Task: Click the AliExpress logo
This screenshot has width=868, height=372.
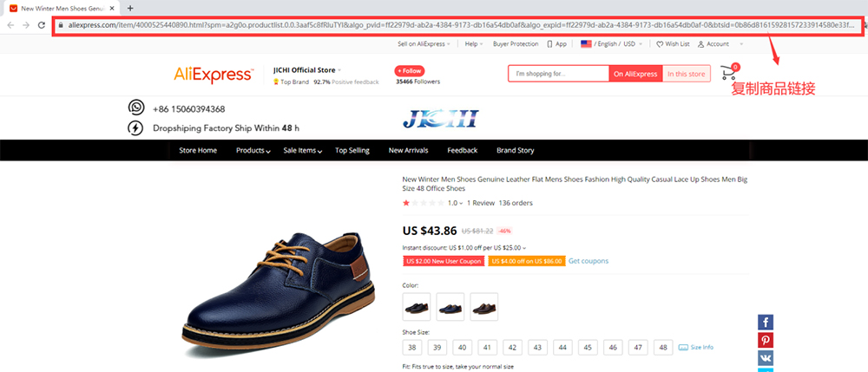Action: point(214,75)
